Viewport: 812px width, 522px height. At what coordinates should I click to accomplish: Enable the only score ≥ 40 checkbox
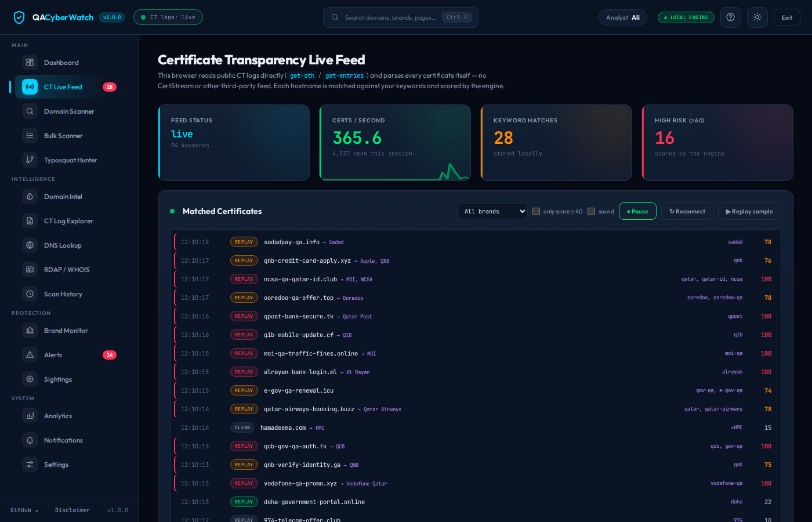(x=536, y=212)
